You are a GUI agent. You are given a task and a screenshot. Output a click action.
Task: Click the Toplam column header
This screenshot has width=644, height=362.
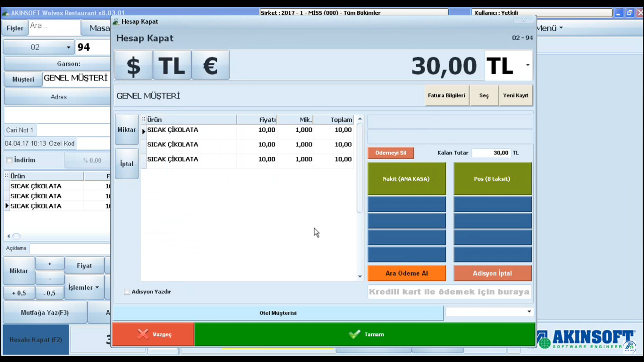334,120
